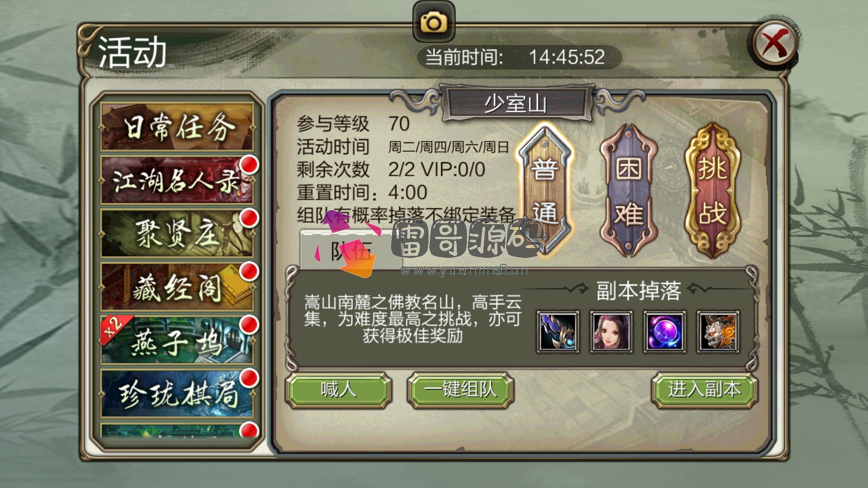
Task: Click 一键组队 quick team button
Action: 461,390
